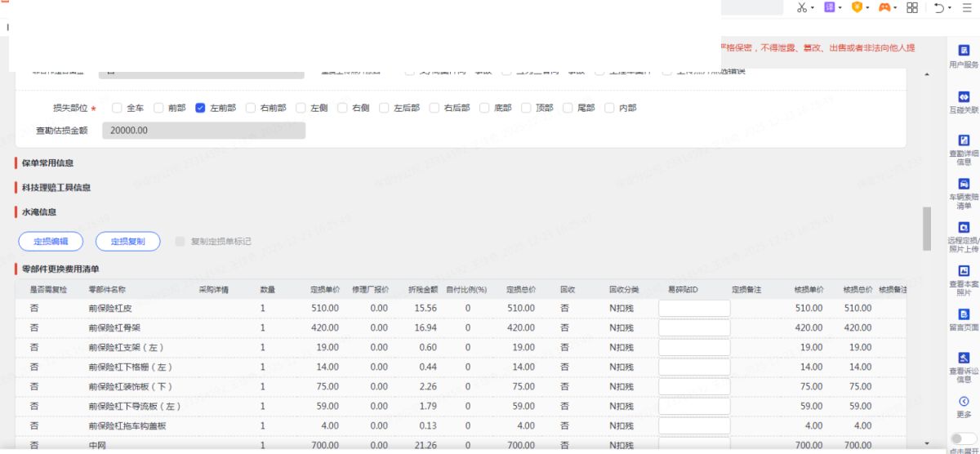Viewport: 980px width, 454px height.
Task: Open the scissors screenshot tool dropdown arrow
Action: click(x=813, y=8)
